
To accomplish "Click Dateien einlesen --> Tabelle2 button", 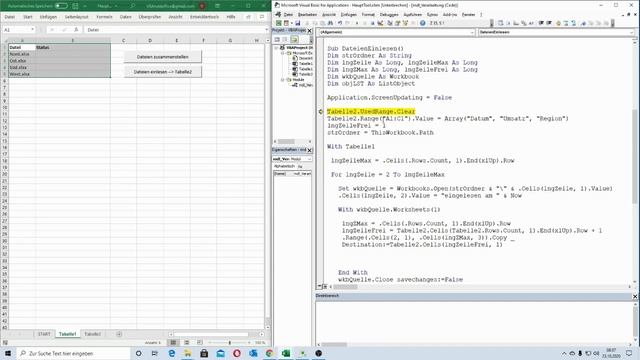I will 162,72.
